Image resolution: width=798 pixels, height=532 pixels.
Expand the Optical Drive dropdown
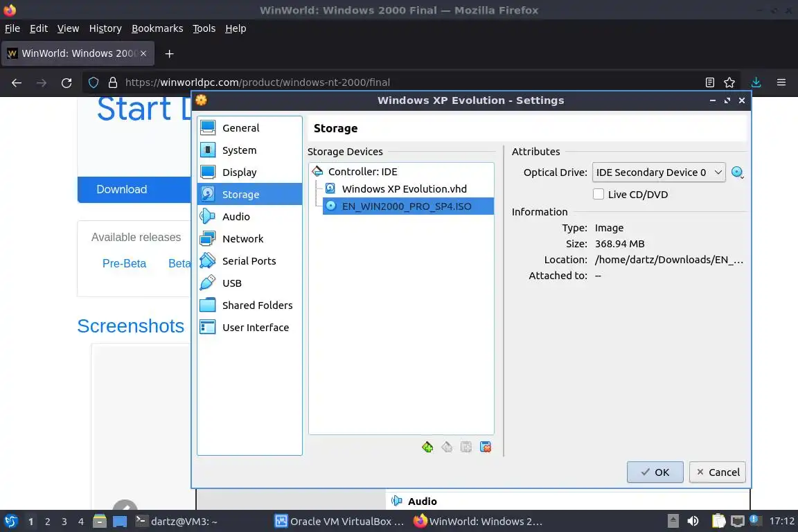(x=659, y=172)
